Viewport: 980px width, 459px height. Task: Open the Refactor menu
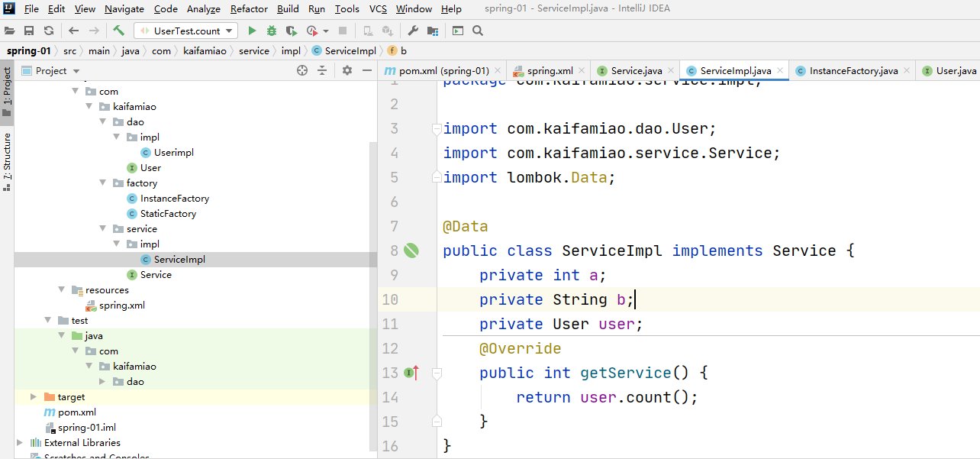coord(249,9)
